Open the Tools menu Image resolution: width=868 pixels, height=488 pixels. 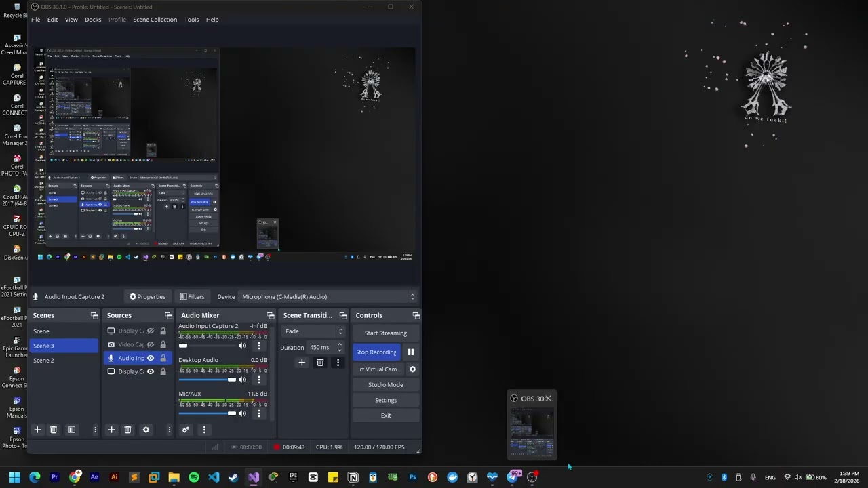191,20
